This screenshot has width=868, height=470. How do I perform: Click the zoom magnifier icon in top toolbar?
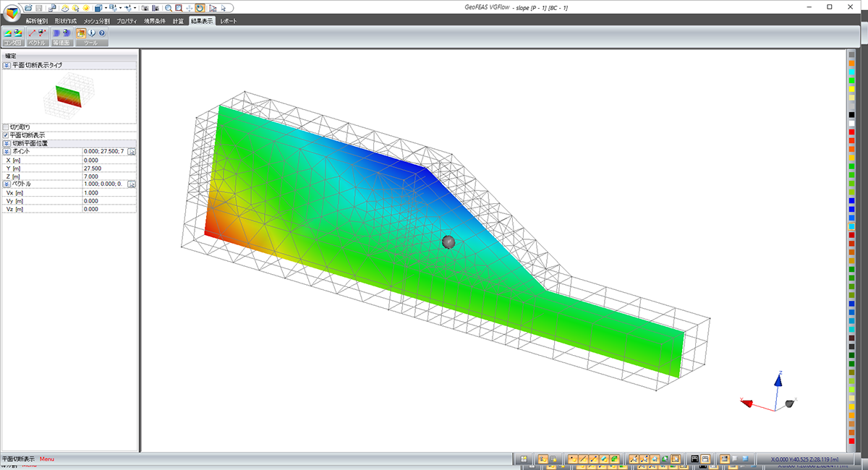169,8
